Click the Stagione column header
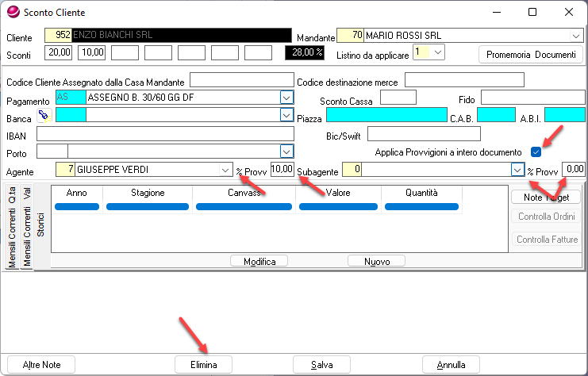Image resolution: width=588 pixels, height=376 pixels. [x=148, y=193]
